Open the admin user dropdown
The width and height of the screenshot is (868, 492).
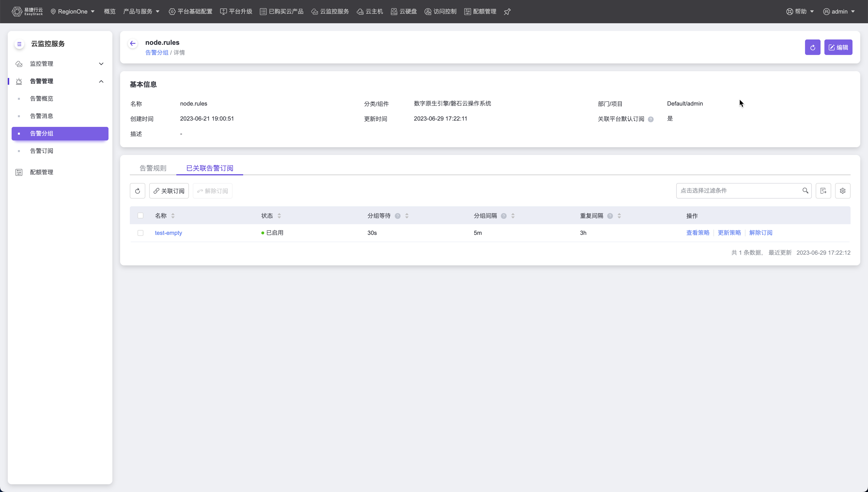point(839,11)
